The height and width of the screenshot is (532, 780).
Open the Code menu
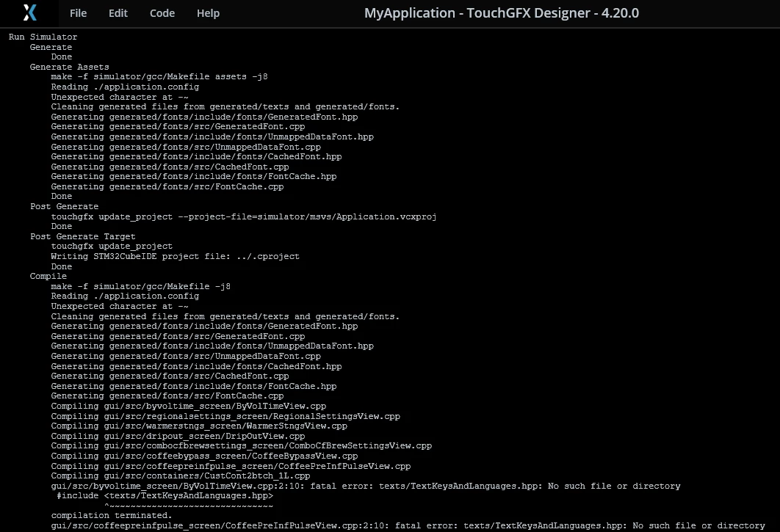tap(162, 13)
